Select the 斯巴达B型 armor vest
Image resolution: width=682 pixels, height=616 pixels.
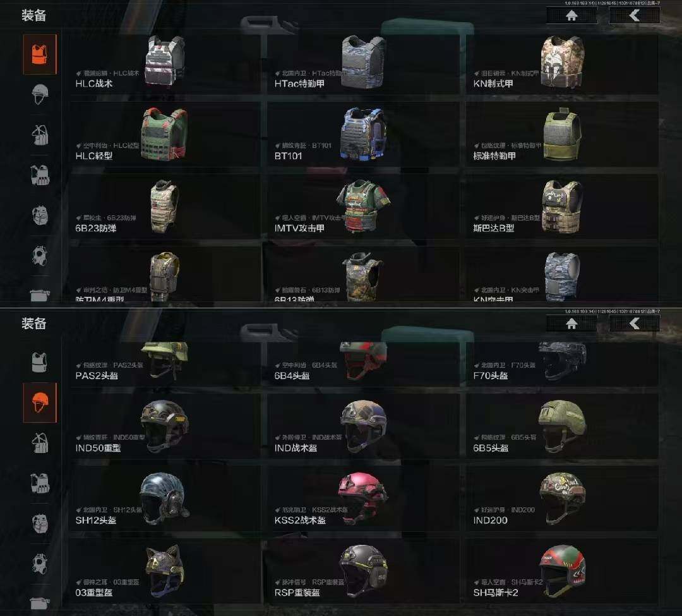[x=562, y=207]
